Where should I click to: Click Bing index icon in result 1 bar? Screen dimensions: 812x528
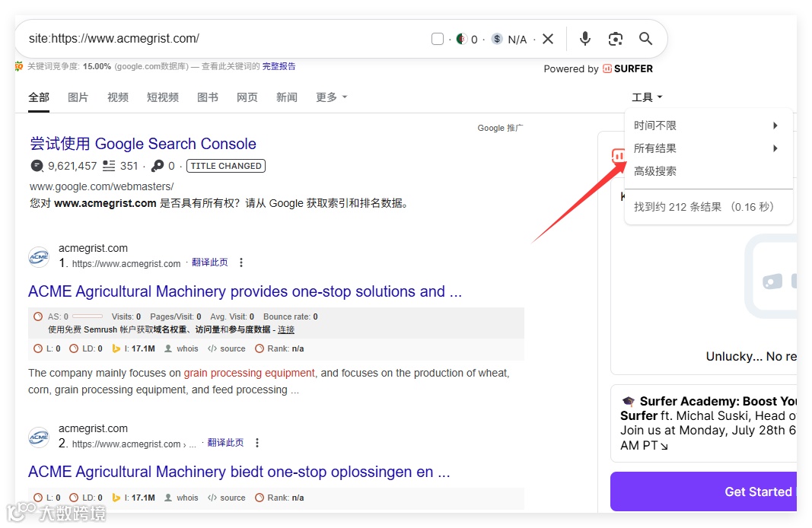pyautogui.click(x=116, y=349)
